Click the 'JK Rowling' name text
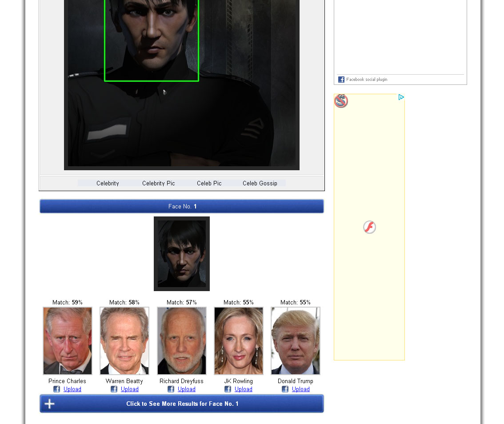Viewport: 504px width, 424px height. click(x=239, y=381)
